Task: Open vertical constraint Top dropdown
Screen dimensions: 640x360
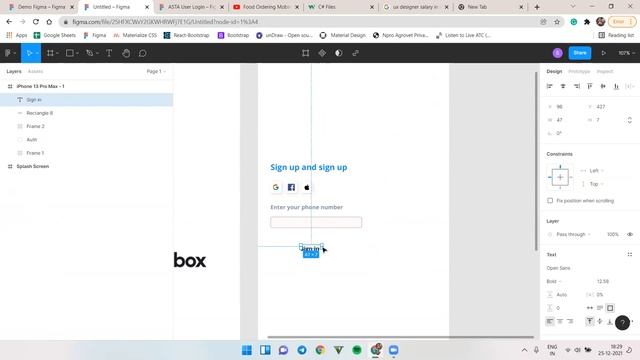Action: 596,184
